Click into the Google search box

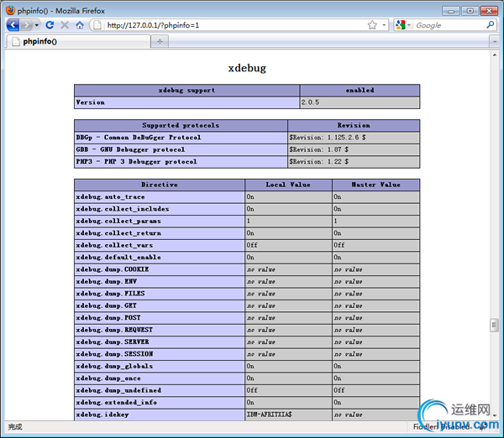coord(449,25)
